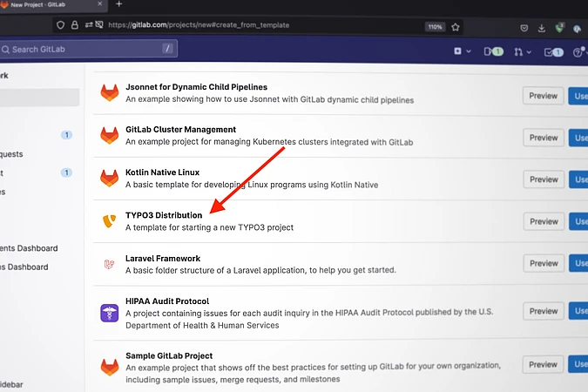Preview the GitLab Cluster Management template
Screen dimensions: 588x392
(x=543, y=137)
